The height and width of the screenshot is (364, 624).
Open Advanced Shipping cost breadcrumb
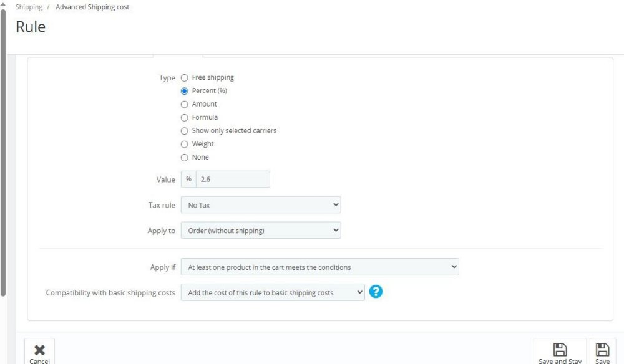coord(92,7)
